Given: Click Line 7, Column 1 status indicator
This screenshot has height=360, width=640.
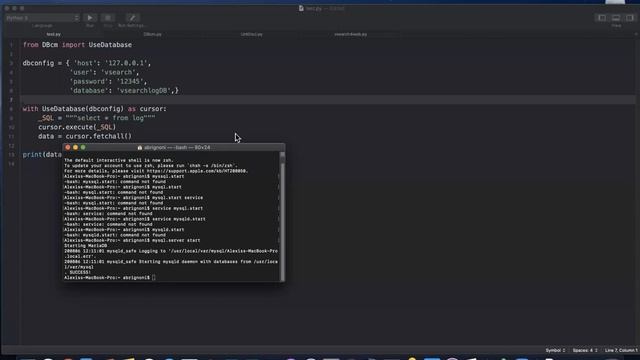Looking at the screenshot, I should (x=621, y=350).
